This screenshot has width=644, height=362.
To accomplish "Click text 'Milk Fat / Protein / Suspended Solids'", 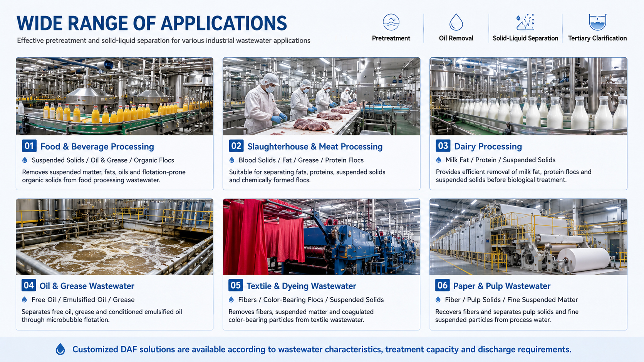I will (500, 160).
